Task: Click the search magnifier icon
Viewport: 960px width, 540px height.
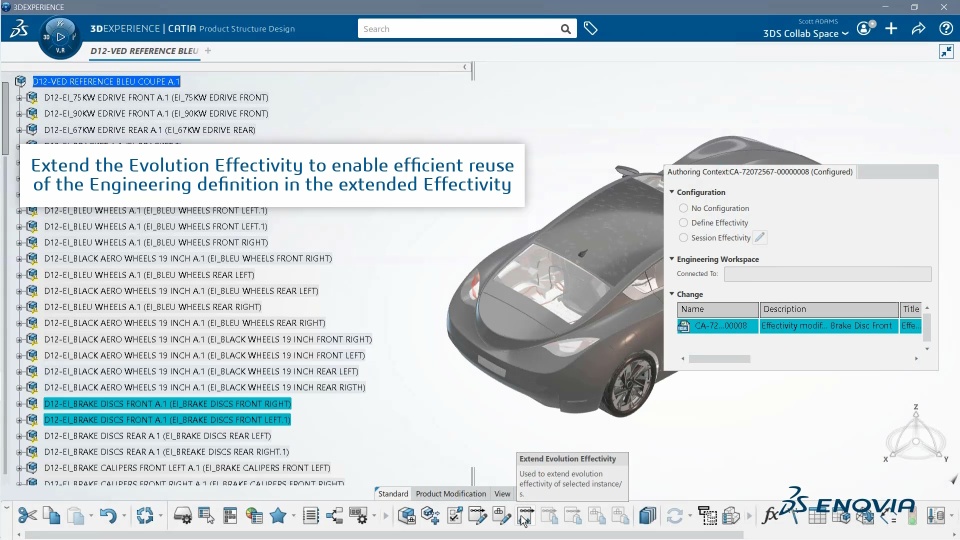Action: 565,29
